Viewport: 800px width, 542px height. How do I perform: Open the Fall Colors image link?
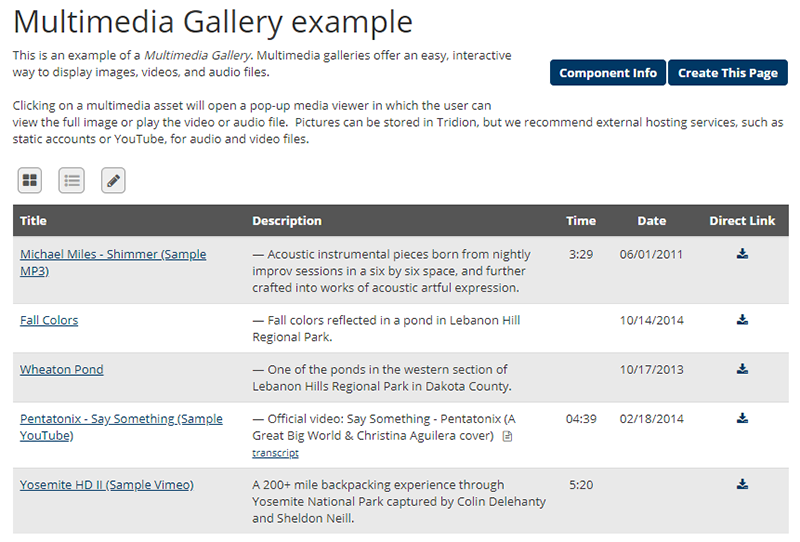pyautogui.click(x=49, y=320)
